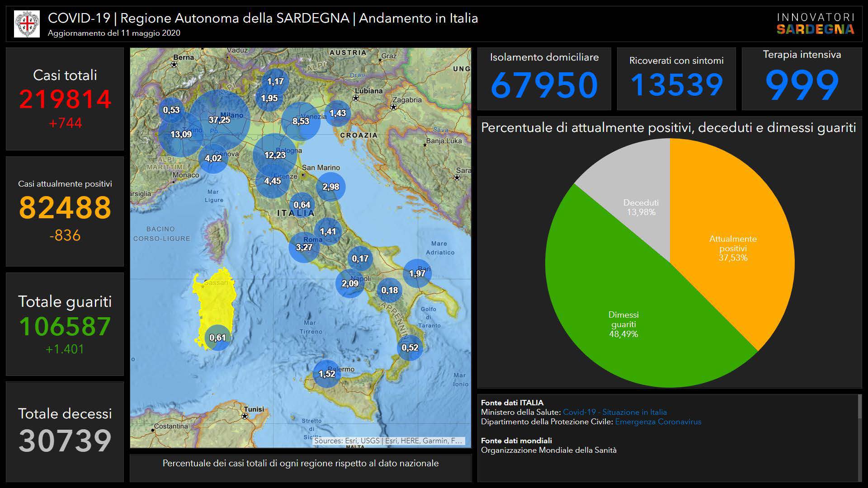Click the 3,27 Rome map bubble

(304, 247)
